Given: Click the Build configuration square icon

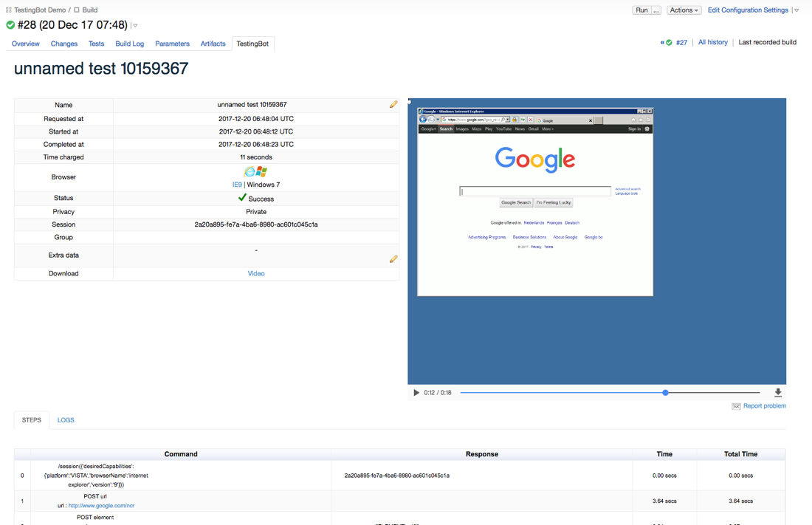Looking at the screenshot, I should (77, 10).
